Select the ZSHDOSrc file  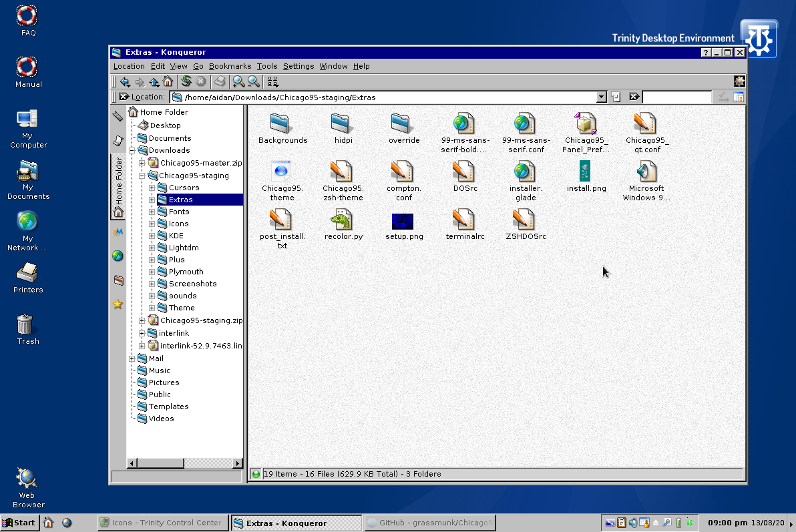tap(526, 224)
